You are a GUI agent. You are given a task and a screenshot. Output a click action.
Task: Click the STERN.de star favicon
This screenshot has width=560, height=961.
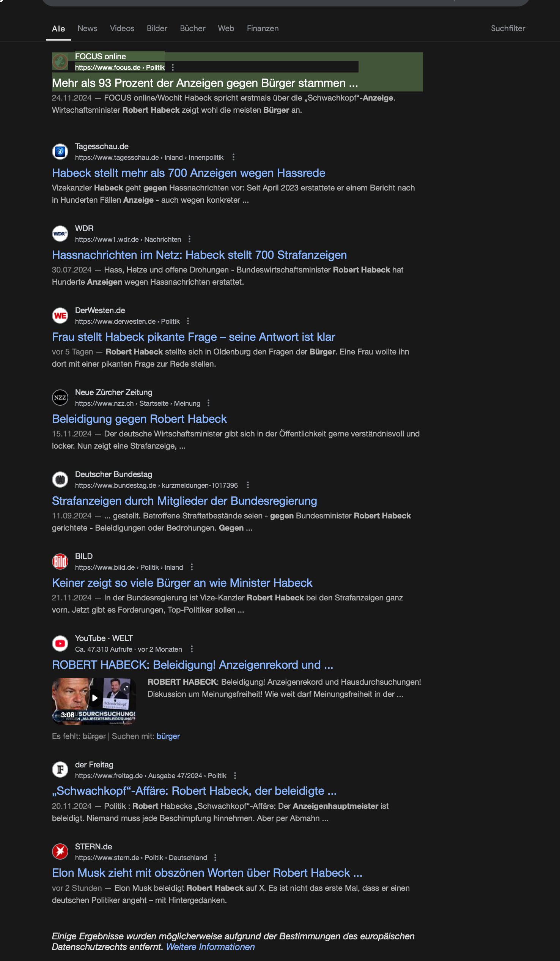point(60,852)
